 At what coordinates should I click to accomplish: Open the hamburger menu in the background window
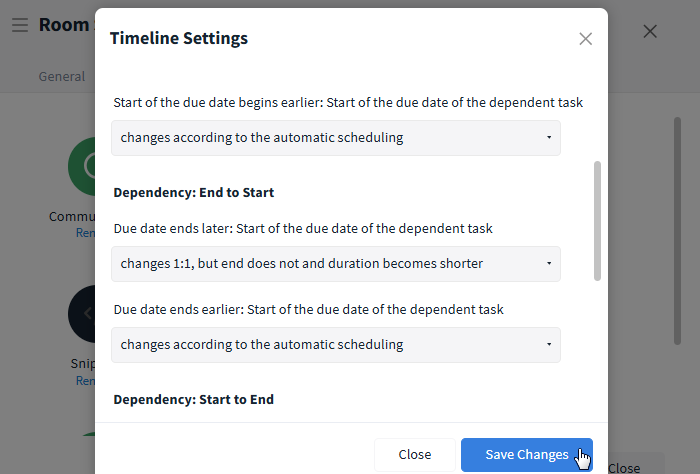(x=20, y=25)
